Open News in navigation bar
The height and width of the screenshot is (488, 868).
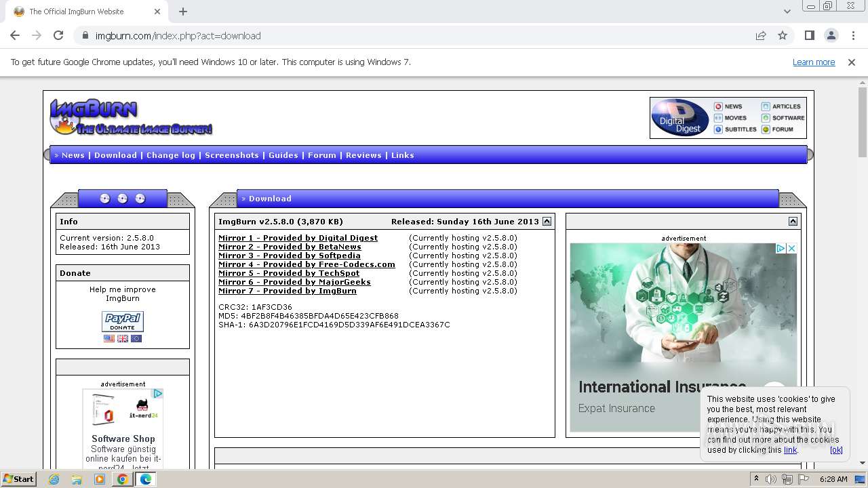pyautogui.click(x=73, y=155)
